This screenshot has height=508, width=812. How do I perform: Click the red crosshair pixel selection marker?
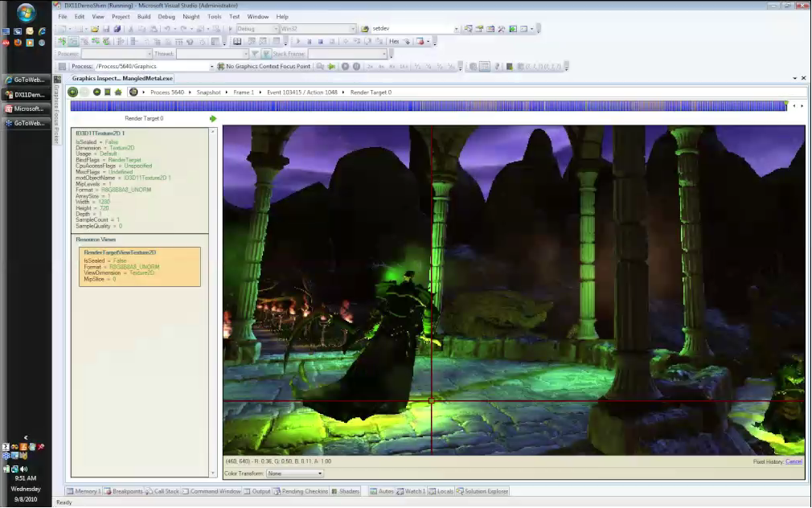tap(432, 400)
